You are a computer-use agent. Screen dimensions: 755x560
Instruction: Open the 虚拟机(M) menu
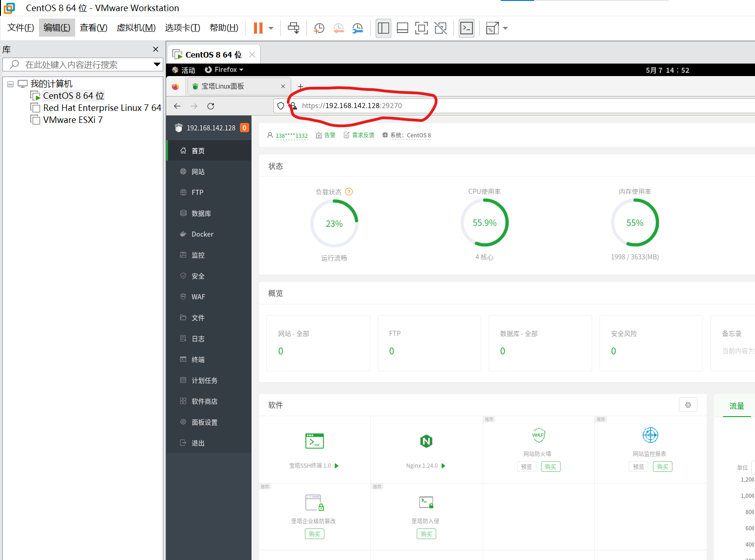tap(136, 28)
